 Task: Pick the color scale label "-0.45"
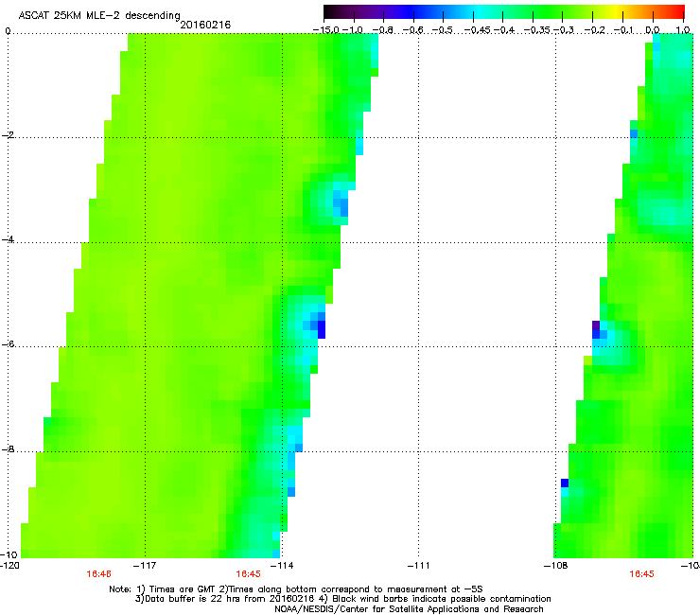(477, 30)
